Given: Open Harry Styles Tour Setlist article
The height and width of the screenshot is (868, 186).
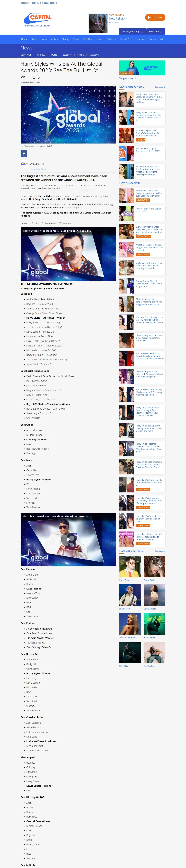Looking at the screenshot, I should coord(148,116).
